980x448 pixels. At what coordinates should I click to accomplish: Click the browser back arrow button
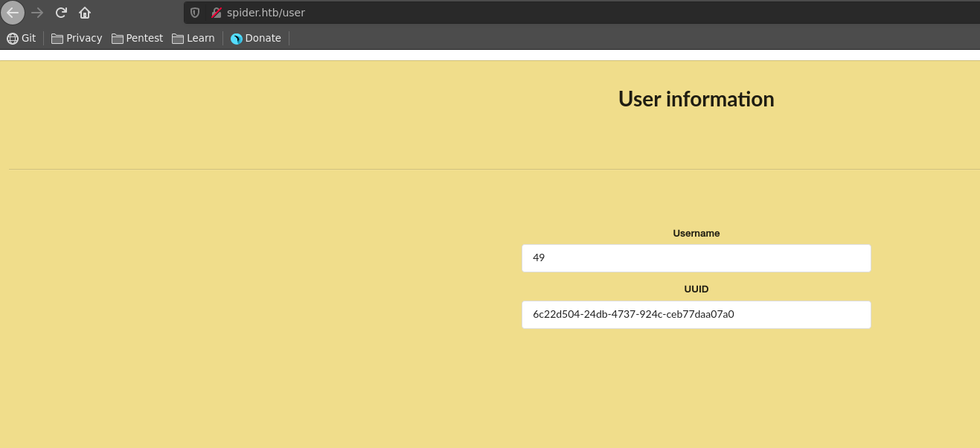click(x=13, y=13)
